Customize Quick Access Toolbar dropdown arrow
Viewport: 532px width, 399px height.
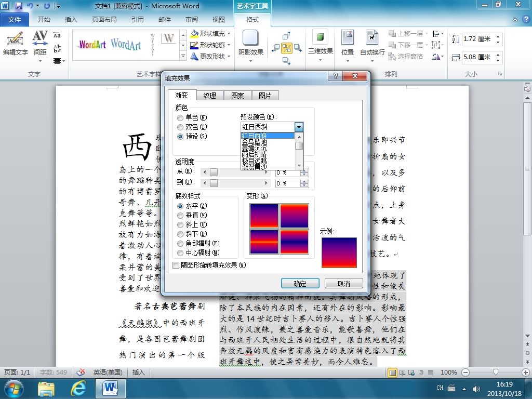58,6
